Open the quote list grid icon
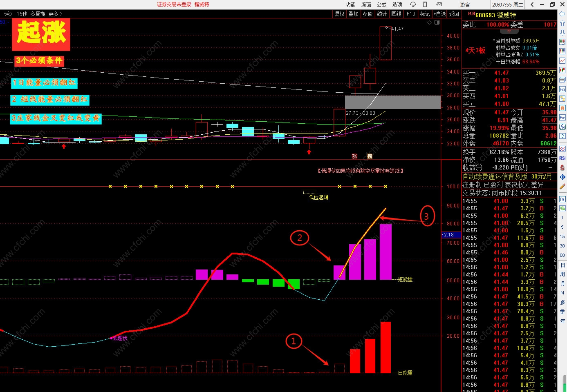Image resolution: width=567 pixels, height=392 pixels. [x=563, y=51]
